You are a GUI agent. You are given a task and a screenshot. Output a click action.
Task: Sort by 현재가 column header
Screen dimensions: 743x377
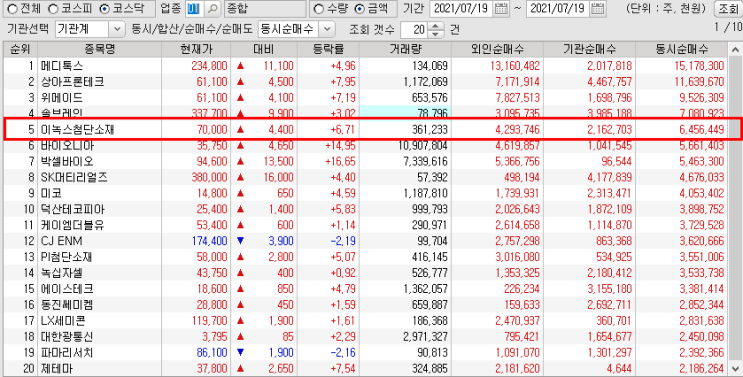pos(196,49)
